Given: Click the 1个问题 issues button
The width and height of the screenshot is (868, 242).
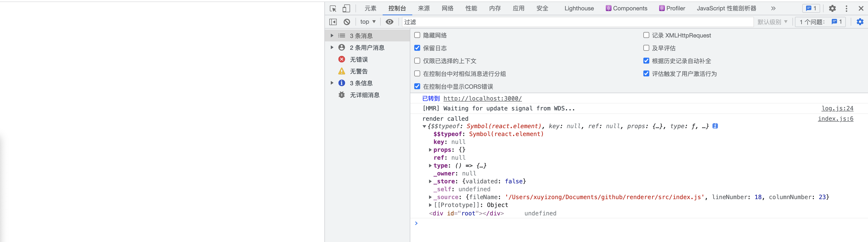Looking at the screenshot, I should pos(820,21).
